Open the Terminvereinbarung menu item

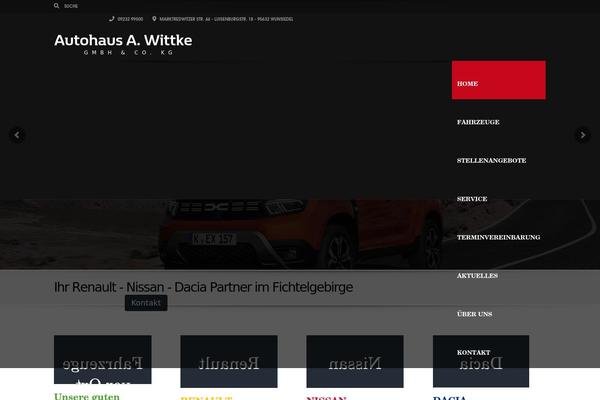[x=498, y=237]
